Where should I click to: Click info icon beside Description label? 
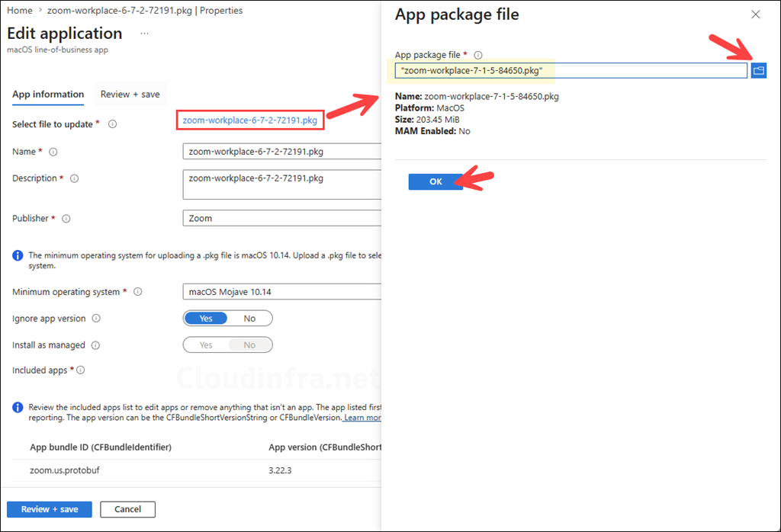tap(74, 178)
